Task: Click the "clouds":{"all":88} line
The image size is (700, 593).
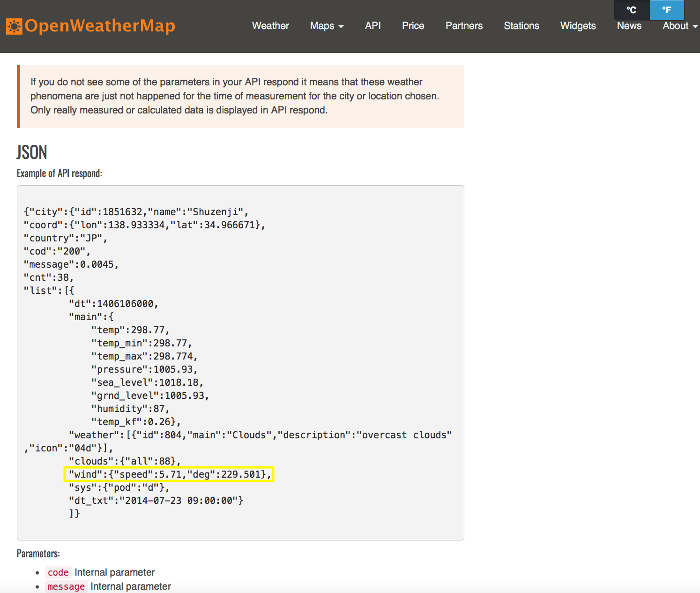Action: click(125, 461)
